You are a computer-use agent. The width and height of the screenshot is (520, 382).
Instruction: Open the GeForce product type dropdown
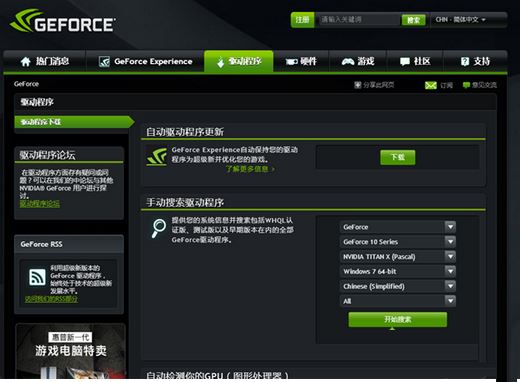[x=398, y=227]
